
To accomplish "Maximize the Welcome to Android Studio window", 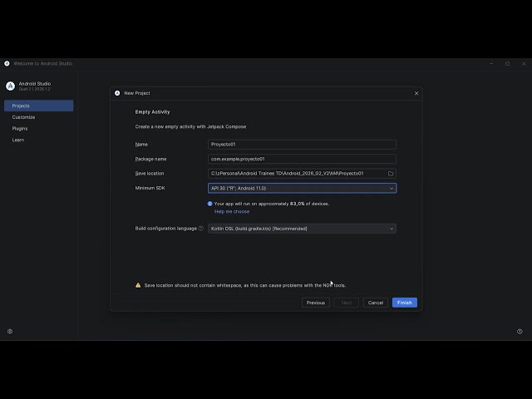I will (507, 63).
